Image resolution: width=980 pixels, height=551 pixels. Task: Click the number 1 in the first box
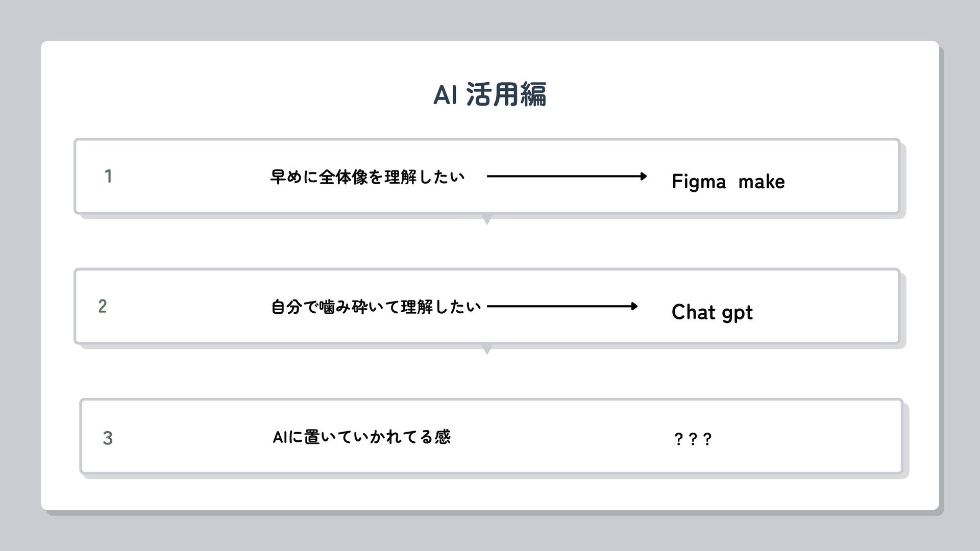coord(108,177)
